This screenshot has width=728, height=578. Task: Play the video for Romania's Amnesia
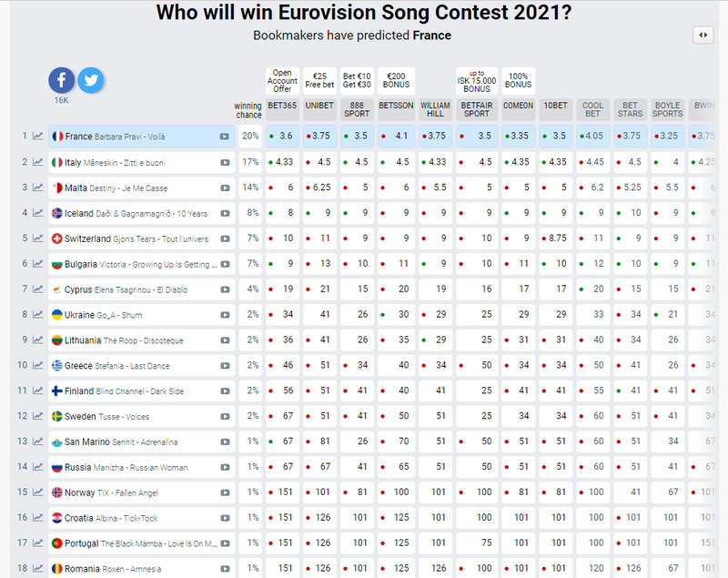225,569
